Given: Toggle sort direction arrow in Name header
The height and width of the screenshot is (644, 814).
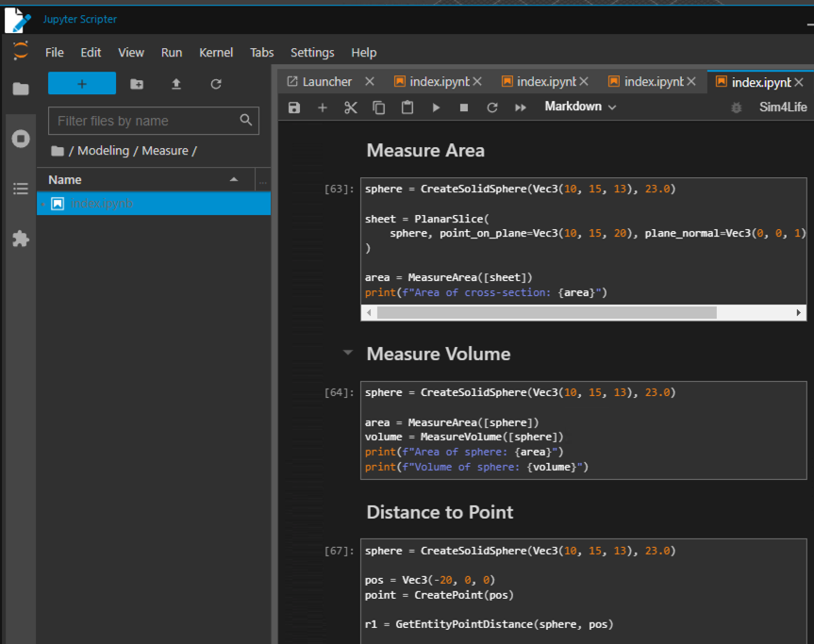Looking at the screenshot, I should [234, 179].
